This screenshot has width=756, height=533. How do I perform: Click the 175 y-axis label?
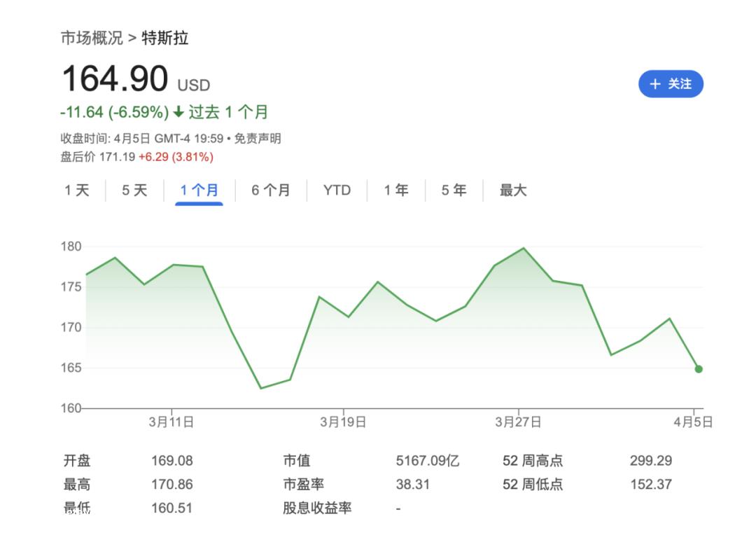71,287
